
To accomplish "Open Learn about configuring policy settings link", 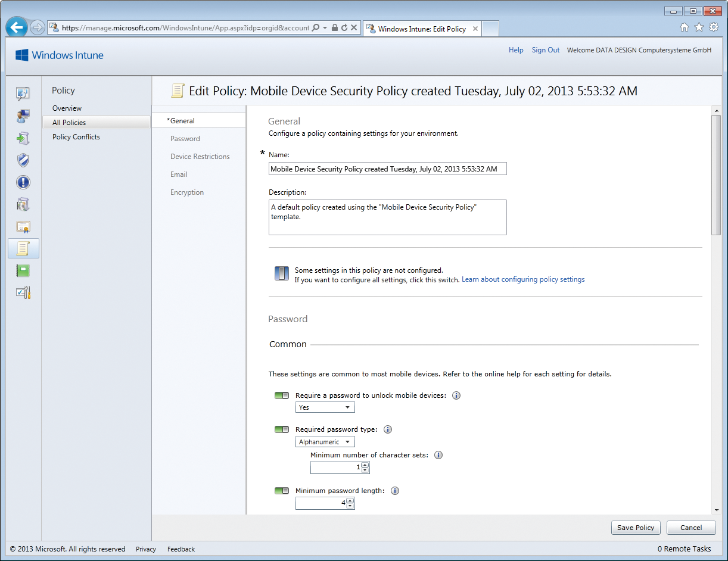I will coord(523,279).
